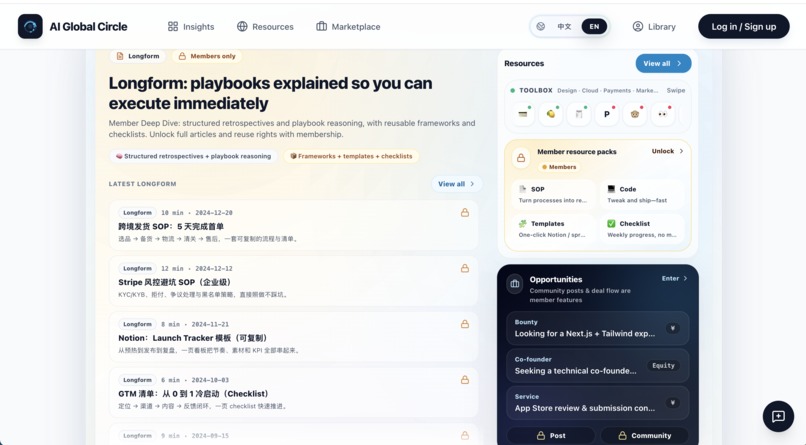Select the Members only tag chip
The width and height of the screenshot is (806, 445).
coord(207,56)
